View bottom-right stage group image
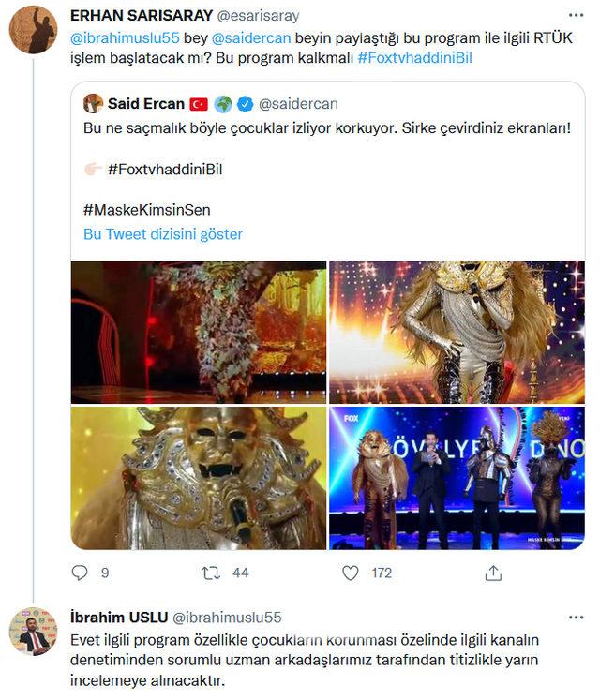Viewport: 600px width, 700px height. 457,477
